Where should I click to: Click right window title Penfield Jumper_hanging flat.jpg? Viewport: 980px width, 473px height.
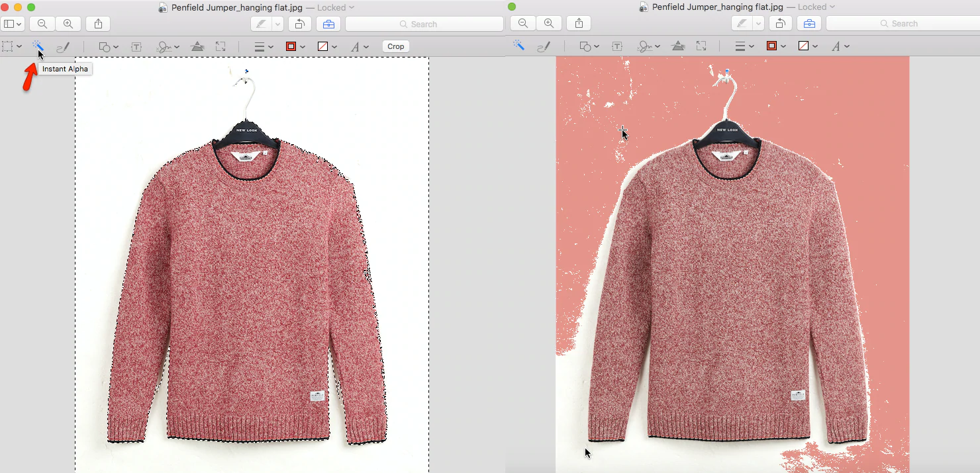point(718,7)
